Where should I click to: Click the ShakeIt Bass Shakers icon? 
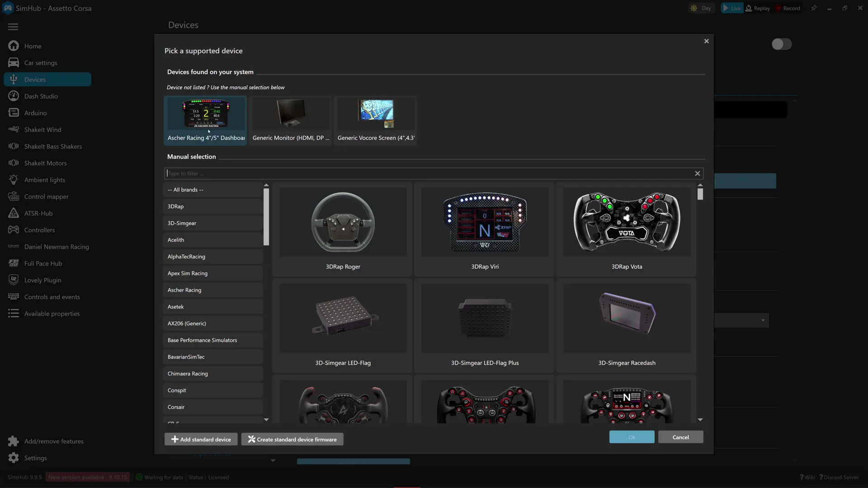point(14,146)
